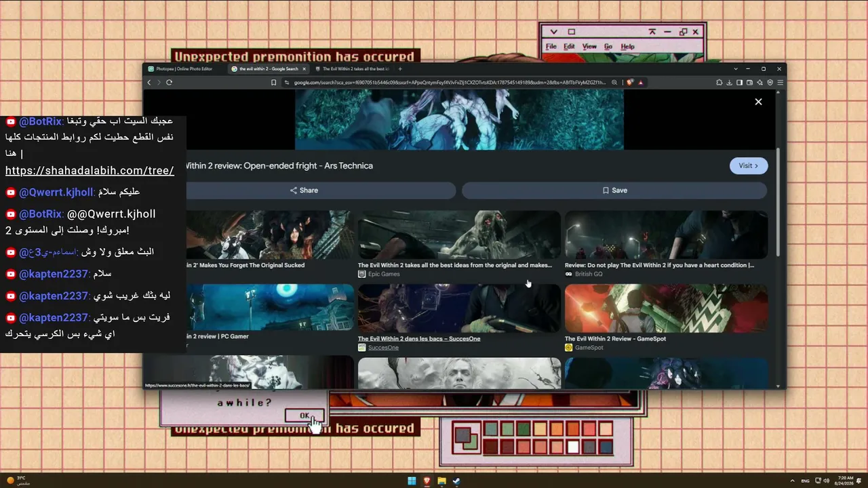Open the 'takes all the best ideas' Epic Games result title

455,266
